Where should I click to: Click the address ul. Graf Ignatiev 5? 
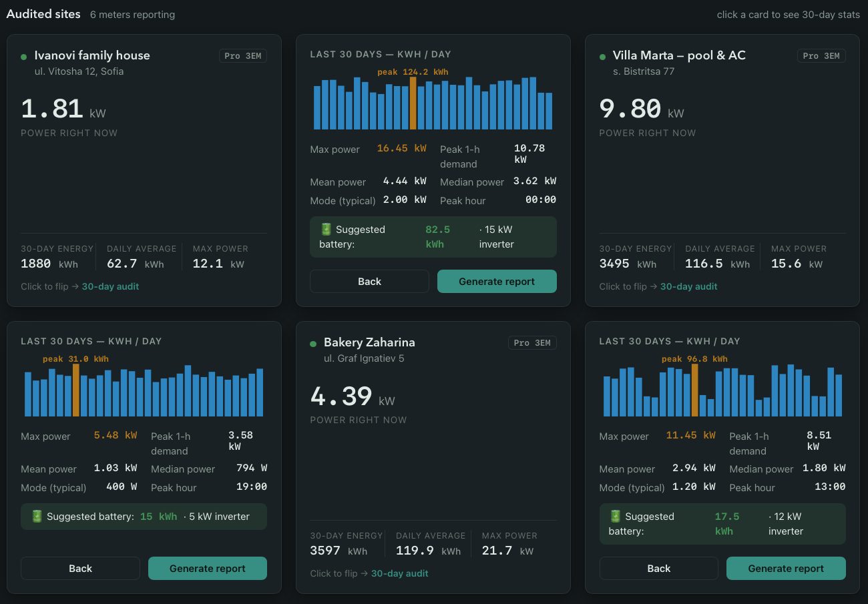point(364,358)
